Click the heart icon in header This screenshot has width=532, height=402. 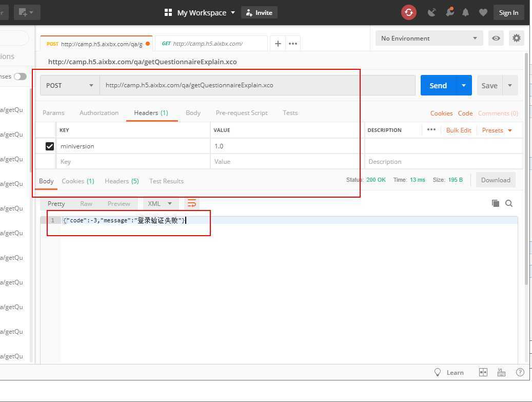[x=483, y=13]
